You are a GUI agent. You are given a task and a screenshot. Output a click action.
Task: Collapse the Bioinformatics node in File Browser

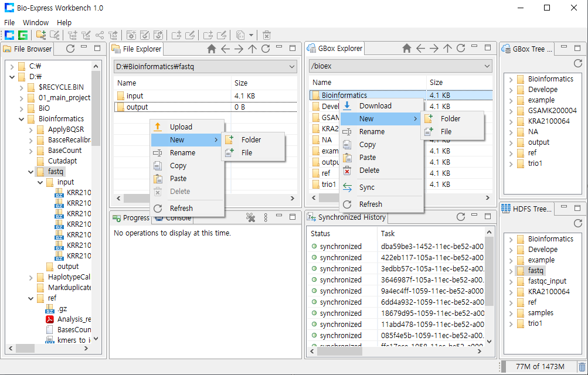(x=21, y=119)
